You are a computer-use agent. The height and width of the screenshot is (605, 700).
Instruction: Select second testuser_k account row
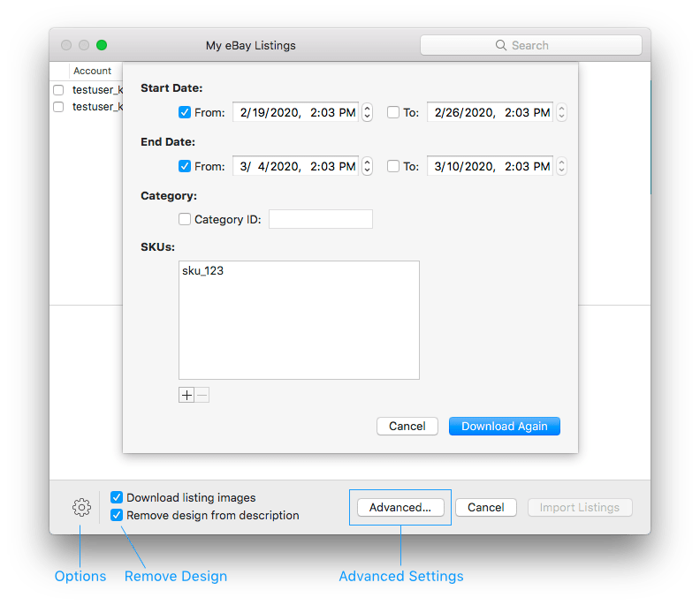pyautogui.click(x=87, y=107)
